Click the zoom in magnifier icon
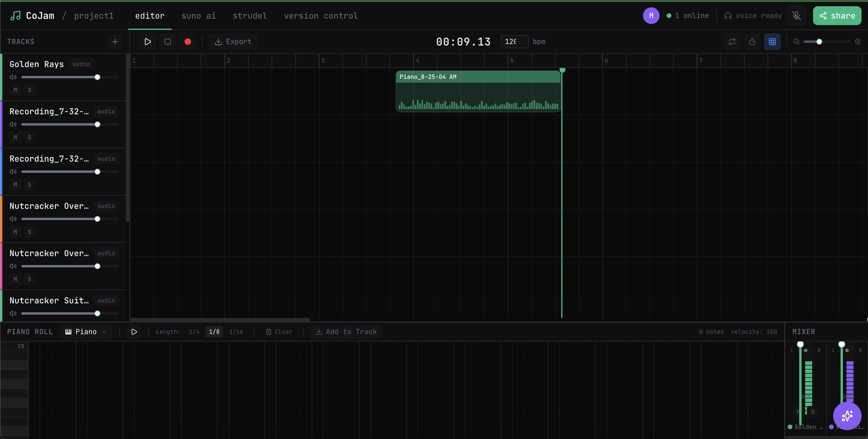Image resolution: width=868 pixels, height=439 pixels. [858, 41]
